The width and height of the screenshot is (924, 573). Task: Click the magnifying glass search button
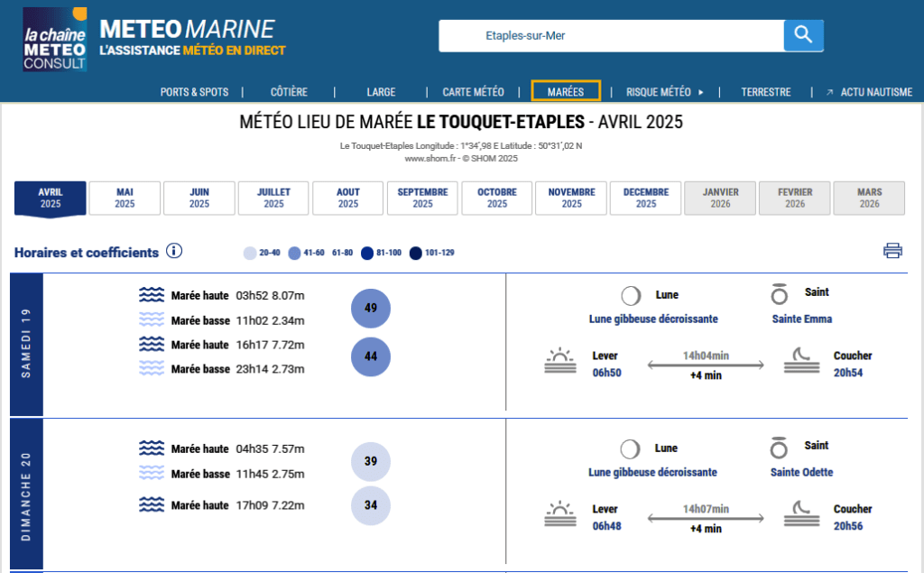(x=803, y=36)
